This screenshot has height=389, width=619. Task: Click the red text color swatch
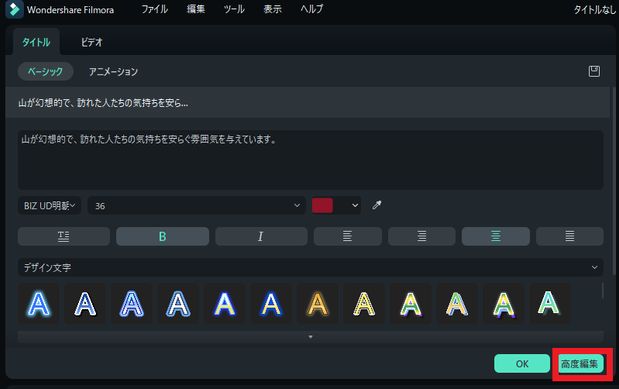click(x=322, y=205)
